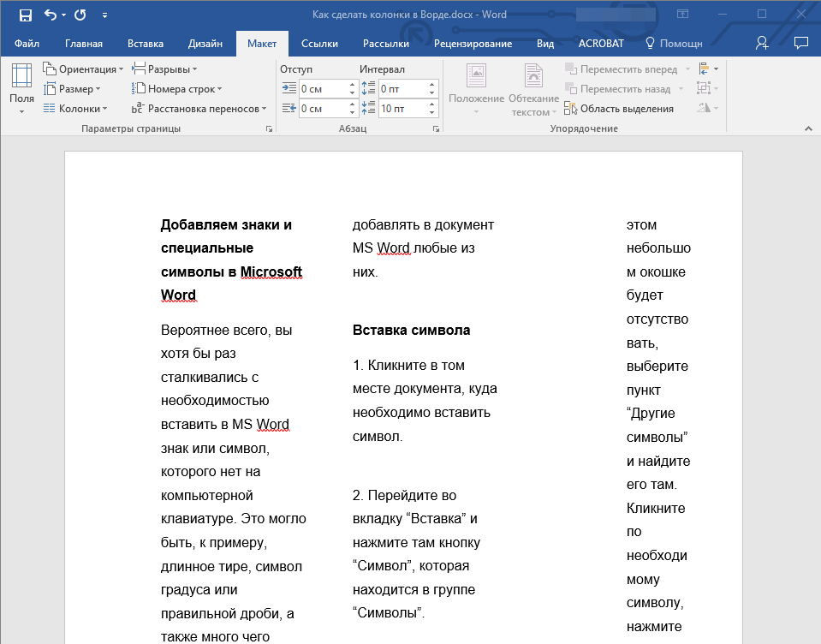The image size is (821, 644).
Task: Open the comments speech bubble icon
Action: click(x=801, y=43)
